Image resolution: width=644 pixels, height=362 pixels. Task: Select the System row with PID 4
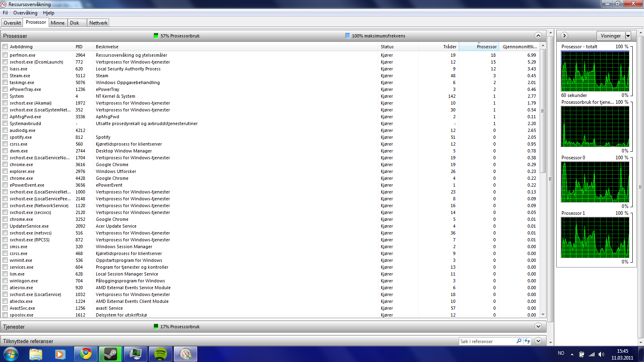[x=270, y=96]
